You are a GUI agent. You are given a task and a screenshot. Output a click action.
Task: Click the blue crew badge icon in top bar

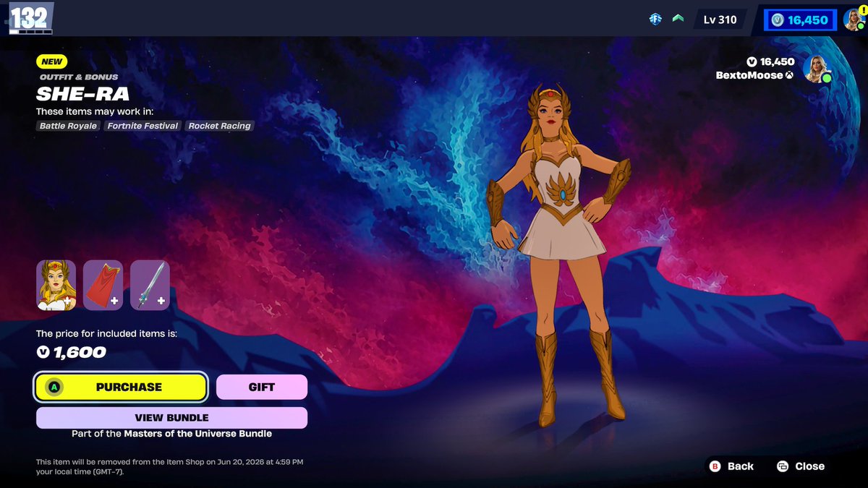(x=655, y=20)
